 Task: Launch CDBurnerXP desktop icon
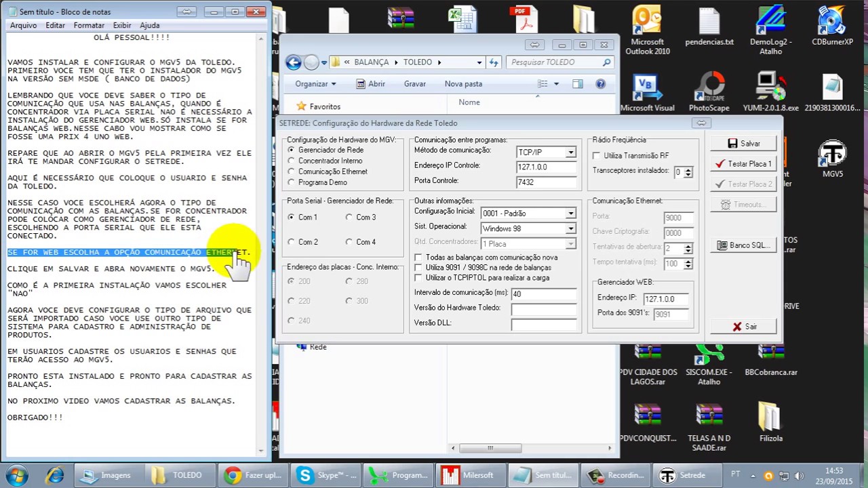coord(832,27)
